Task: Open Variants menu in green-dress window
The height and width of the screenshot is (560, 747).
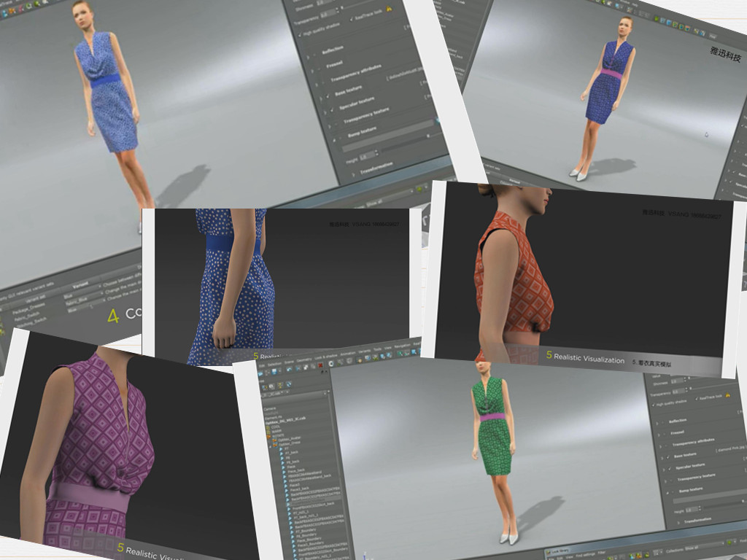Action: [x=365, y=351]
